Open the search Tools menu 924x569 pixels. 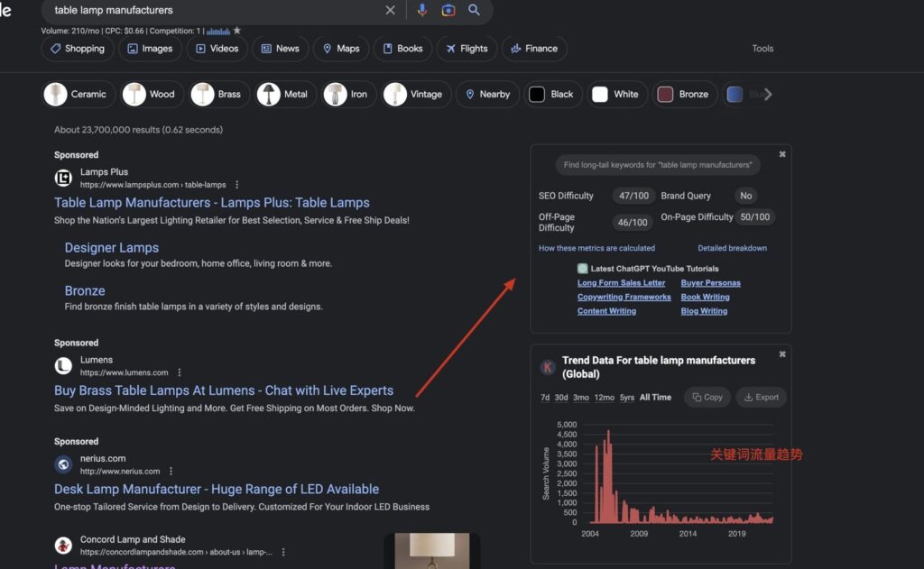762,49
